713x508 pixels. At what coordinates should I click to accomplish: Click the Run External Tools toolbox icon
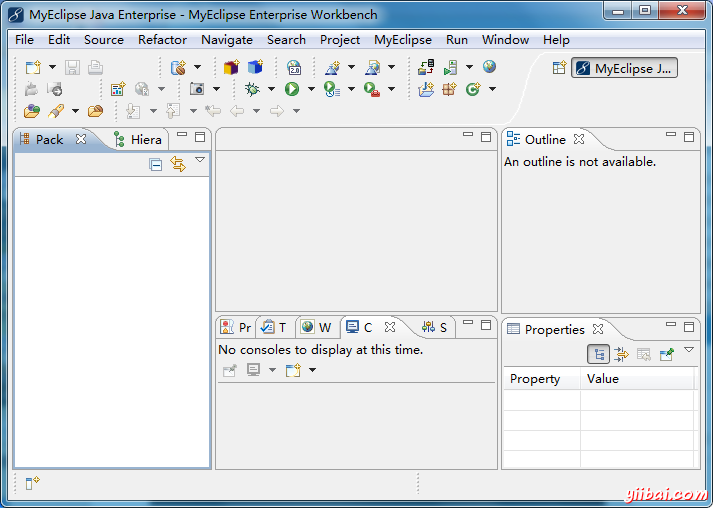[x=372, y=89]
